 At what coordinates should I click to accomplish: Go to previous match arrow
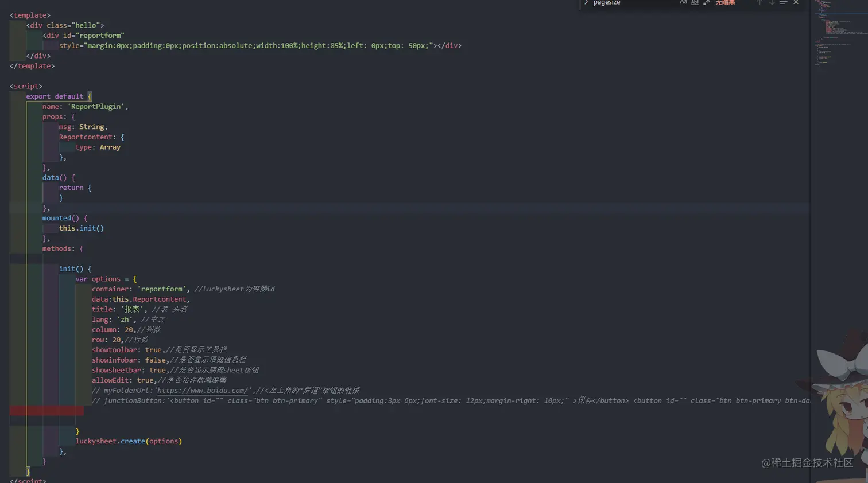[x=759, y=2]
